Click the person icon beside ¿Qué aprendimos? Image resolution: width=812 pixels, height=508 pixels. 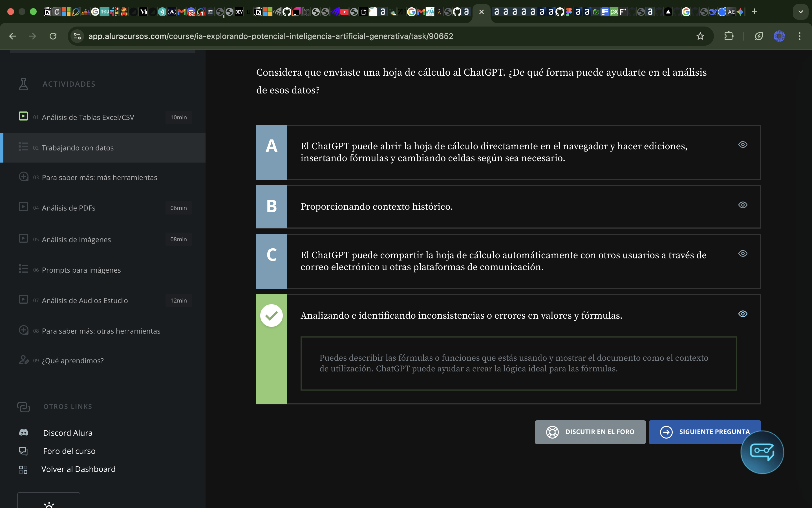(24, 360)
